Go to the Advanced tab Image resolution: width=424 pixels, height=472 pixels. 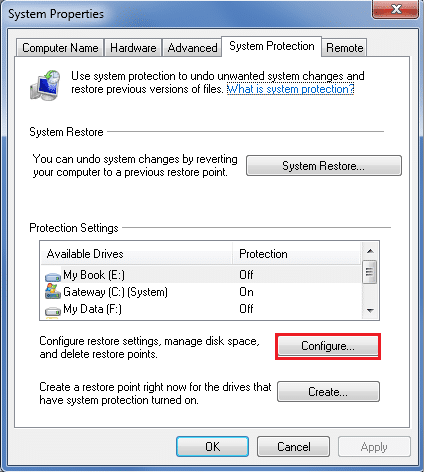192,48
